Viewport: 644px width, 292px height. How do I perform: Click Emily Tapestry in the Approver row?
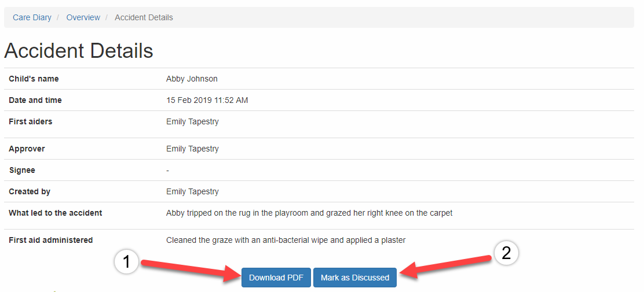[x=192, y=149]
